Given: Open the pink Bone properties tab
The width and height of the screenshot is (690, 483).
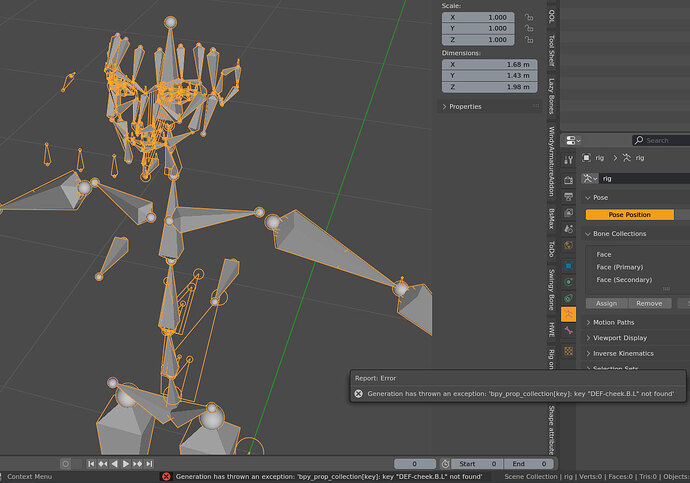Looking at the screenshot, I should click(x=568, y=331).
